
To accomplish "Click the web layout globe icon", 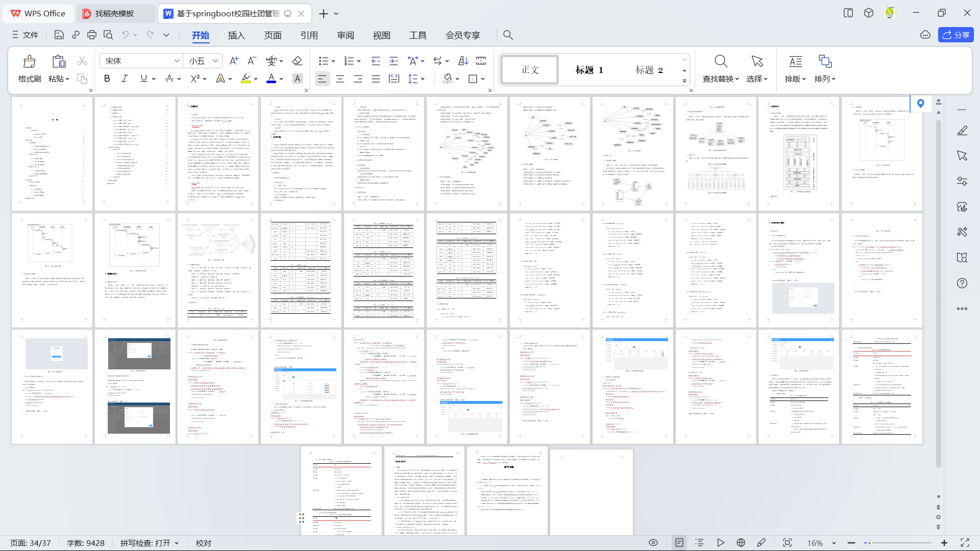I will click(741, 543).
